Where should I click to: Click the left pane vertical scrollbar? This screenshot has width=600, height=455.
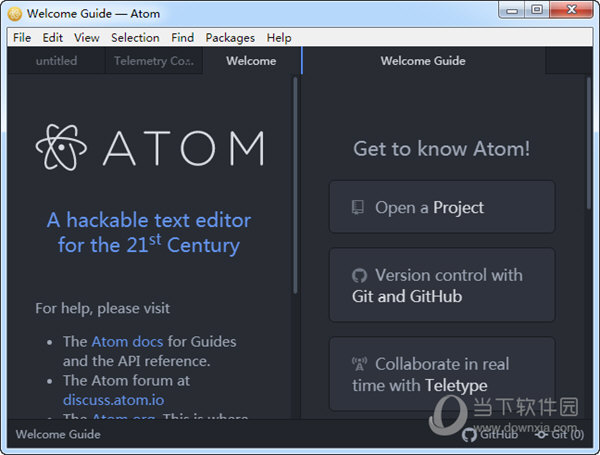click(x=295, y=186)
